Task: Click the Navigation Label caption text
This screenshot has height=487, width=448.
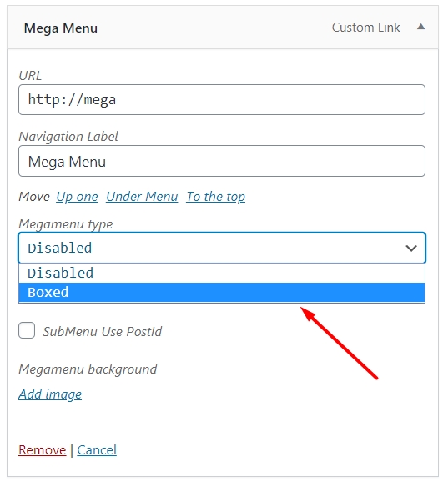Action: 68,137
